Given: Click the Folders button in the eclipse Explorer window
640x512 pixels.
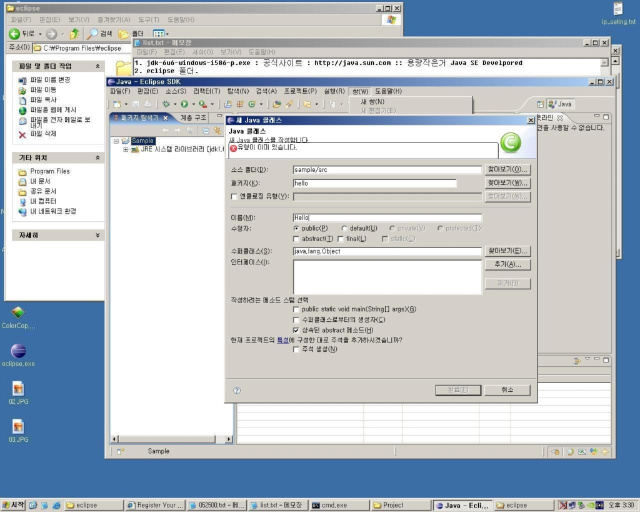Looking at the screenshot, I should click(x=131, y=34).
